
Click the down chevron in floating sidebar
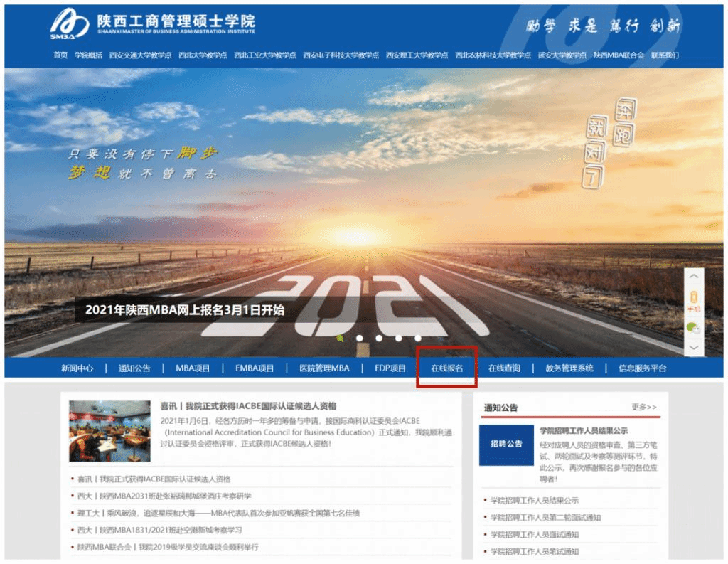coord(694,348)
